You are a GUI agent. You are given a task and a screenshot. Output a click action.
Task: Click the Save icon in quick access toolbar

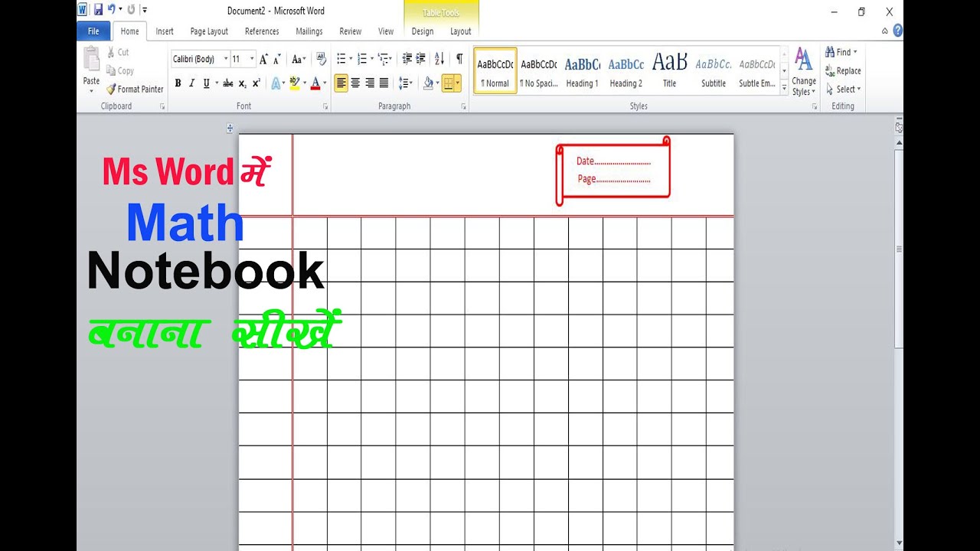pyautogui.click(x=98, y=11)
